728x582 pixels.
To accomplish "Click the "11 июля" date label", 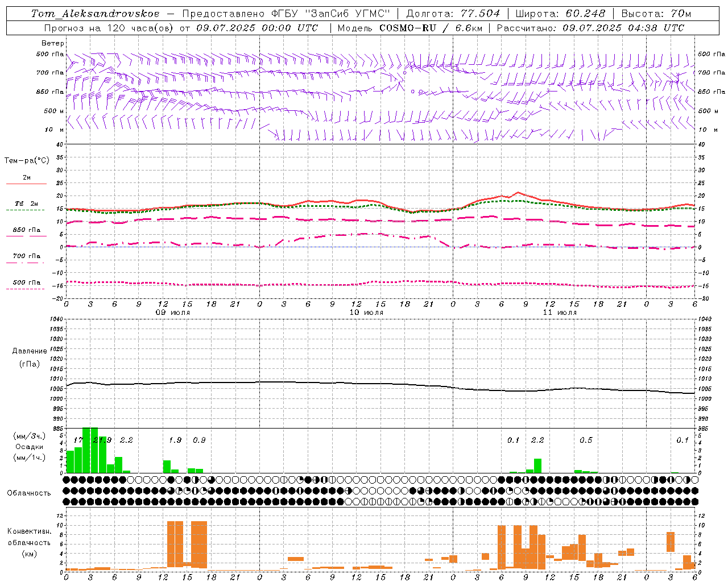I will click(x=560, y=313).
